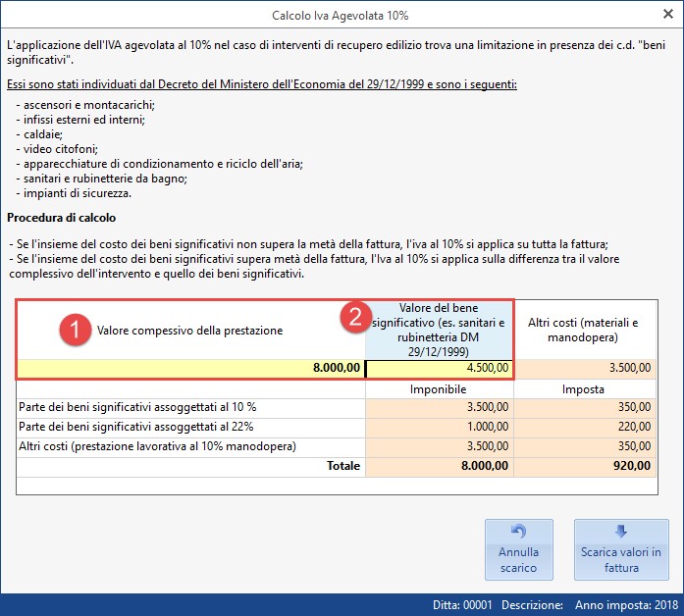
Task: Click the 'Ditta: 00001' status bar entry
Action: (462, 605)
